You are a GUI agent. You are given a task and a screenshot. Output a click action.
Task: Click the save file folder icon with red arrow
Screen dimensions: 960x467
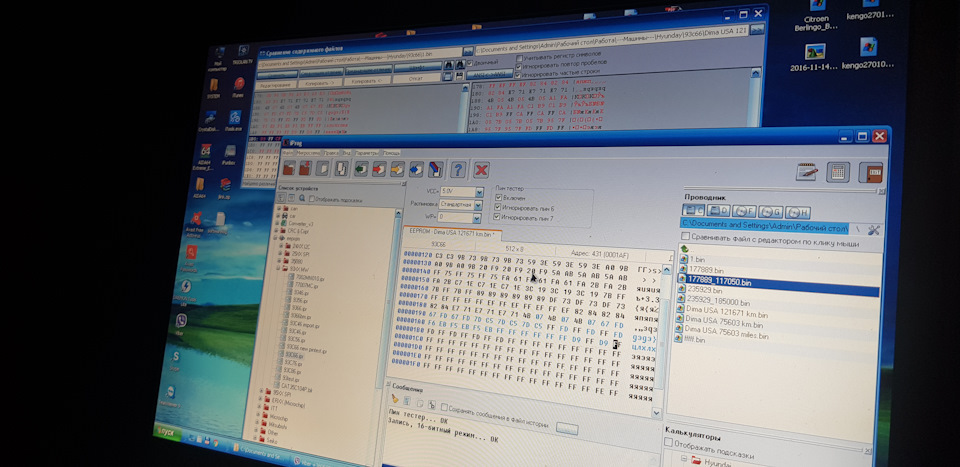point(305,168)
